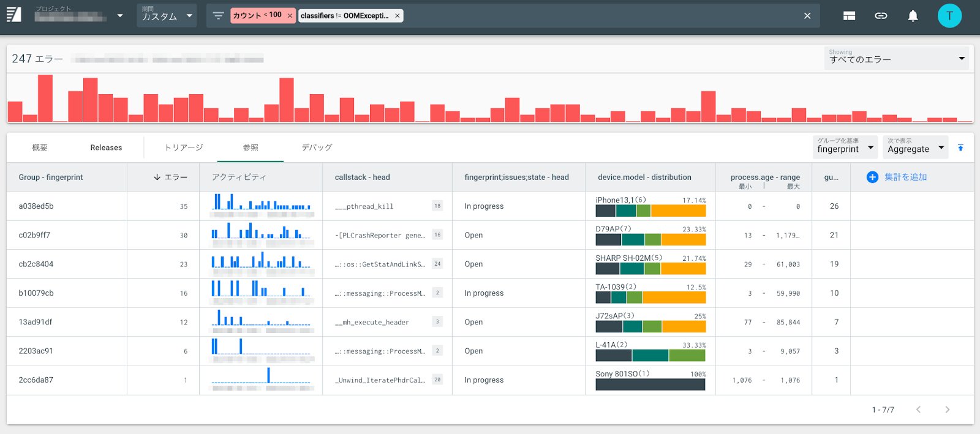980x434 pixels.
Task: Click the scroll-to-top arrow icon
Action: [x=960, y=148]
